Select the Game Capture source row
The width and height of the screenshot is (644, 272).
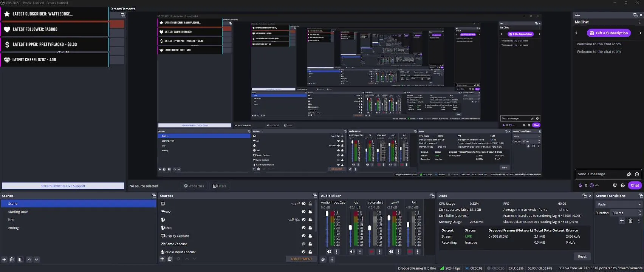(x=238, y=244)
